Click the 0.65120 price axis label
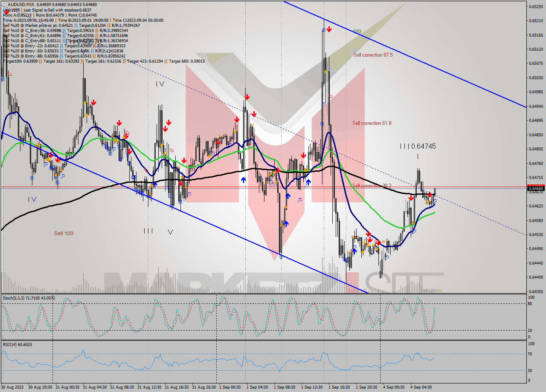 pyautogui.click(x=536, y=49)
